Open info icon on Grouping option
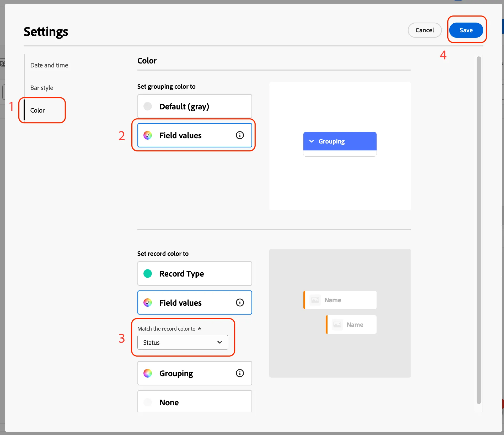This screenshot has width=504, height=435. pos(240,373)
